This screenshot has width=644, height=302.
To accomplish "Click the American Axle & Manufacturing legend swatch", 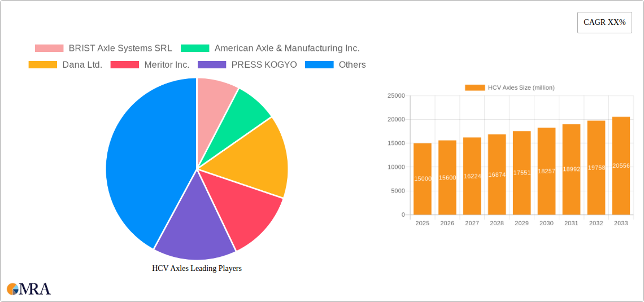I will [x=195, y=49].
